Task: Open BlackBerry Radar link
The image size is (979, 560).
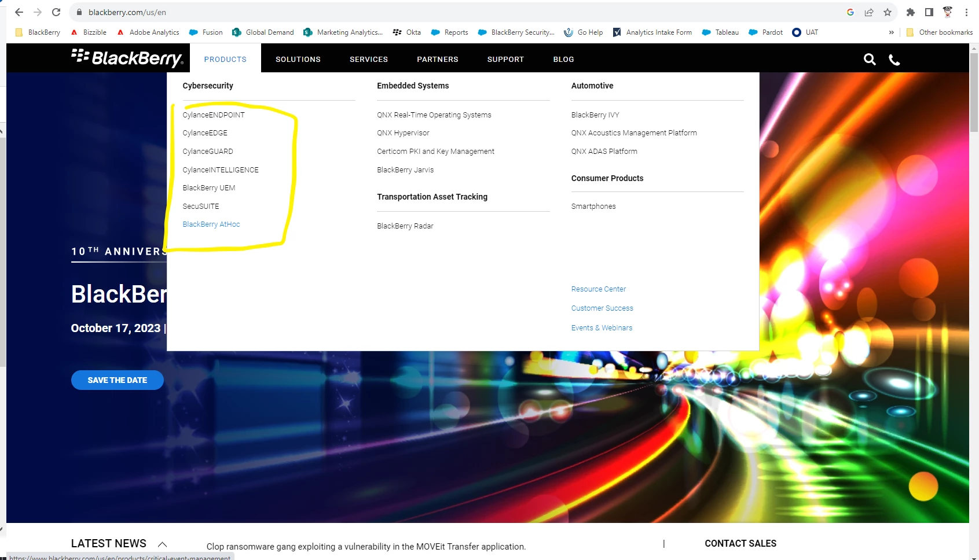Action: [x=405, y=226]
